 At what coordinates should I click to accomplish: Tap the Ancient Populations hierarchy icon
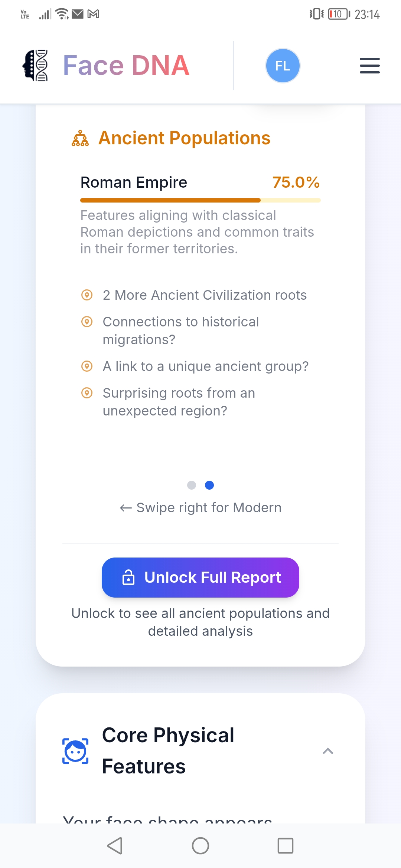coord(80,138)
